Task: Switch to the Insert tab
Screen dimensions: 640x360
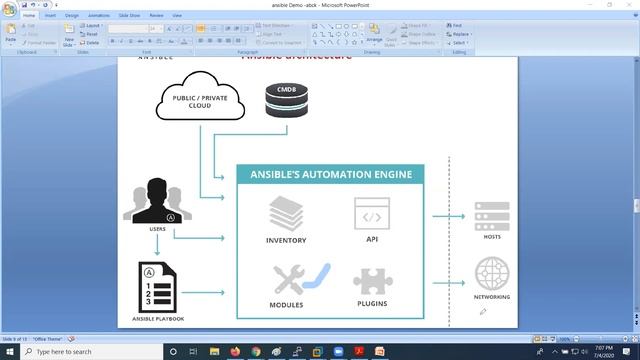Action: [50, 16]
